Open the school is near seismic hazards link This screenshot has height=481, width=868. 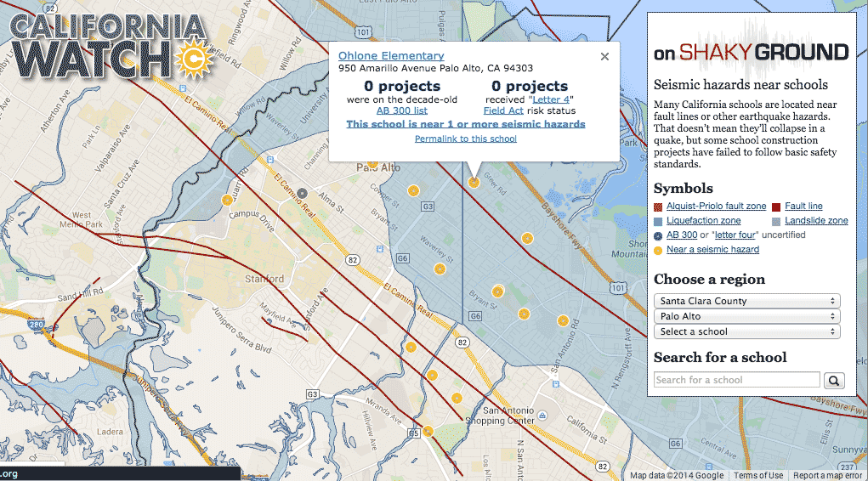pyautogui.click(x=466, y=124)
